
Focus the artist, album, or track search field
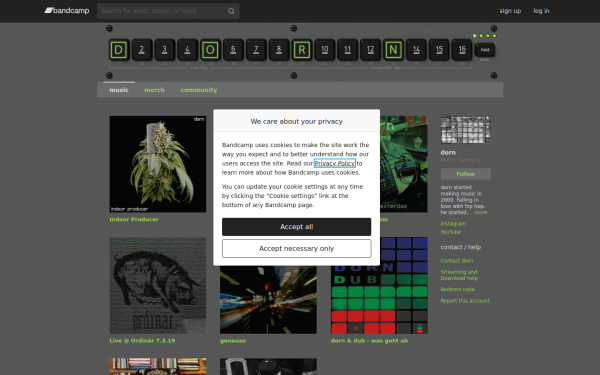point(168,11)
